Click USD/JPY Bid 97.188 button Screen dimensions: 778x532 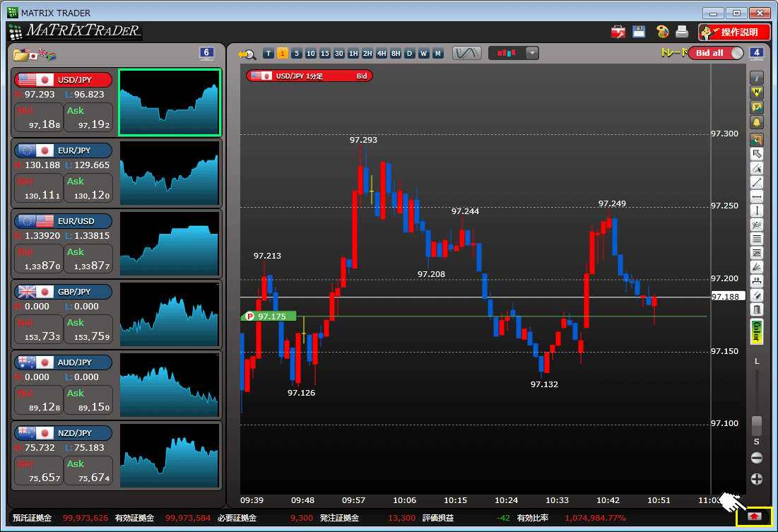tap(39, 117)
